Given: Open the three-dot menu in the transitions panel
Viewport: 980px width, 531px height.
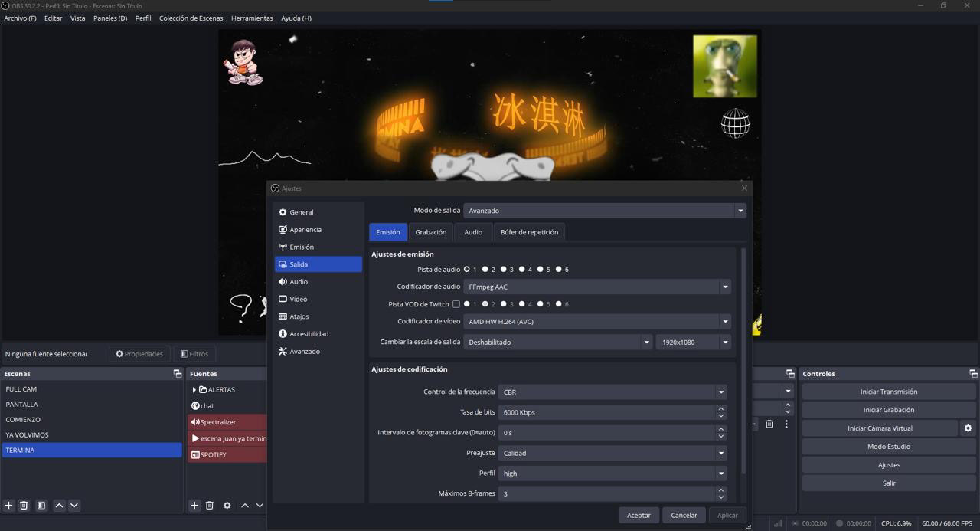Looking at the screenshot, I should tap(786, 424).
